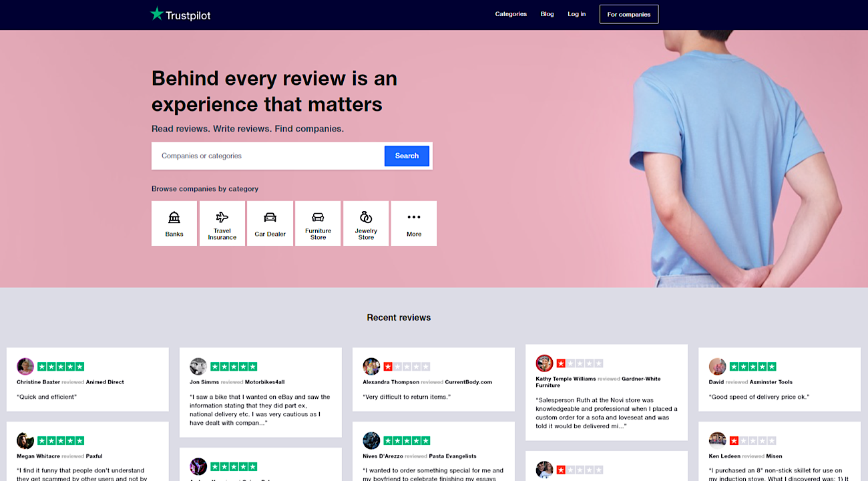Focus the Companies or categories search field

tap(268, 156)
